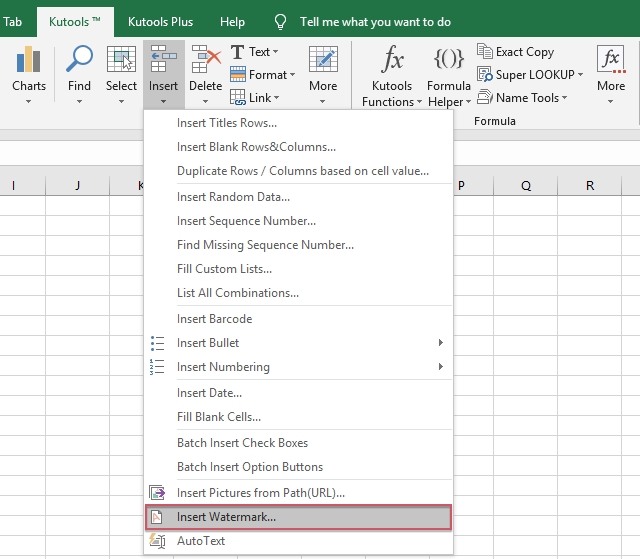Switch to the Kutools Plus tab
640x559 pixels.
point(160,22)
